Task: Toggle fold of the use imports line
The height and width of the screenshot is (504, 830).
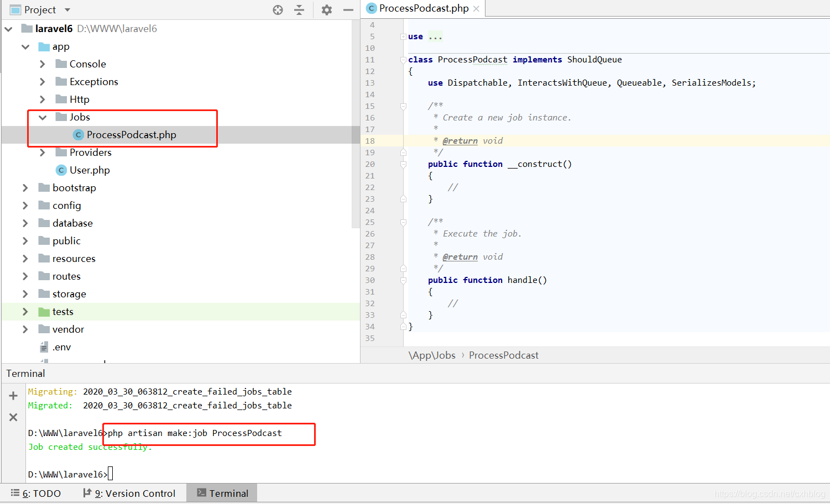Action: tap(403, 36)
